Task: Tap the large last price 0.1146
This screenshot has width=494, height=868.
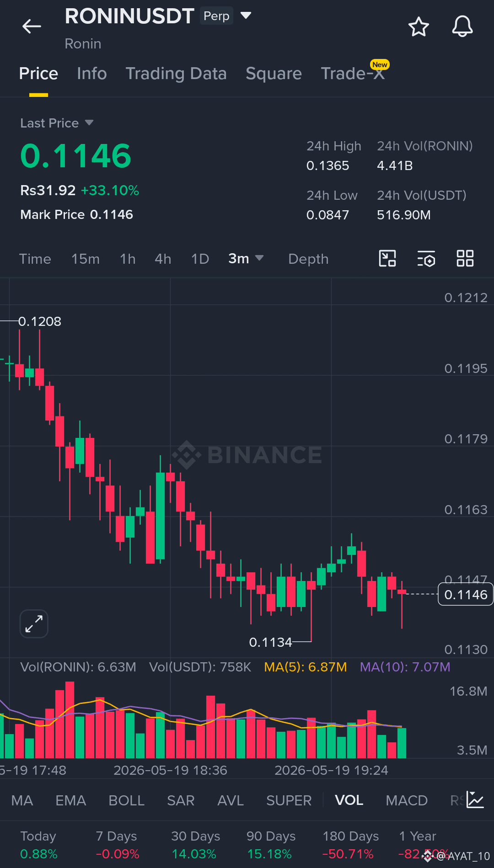Action: [76, 156]
